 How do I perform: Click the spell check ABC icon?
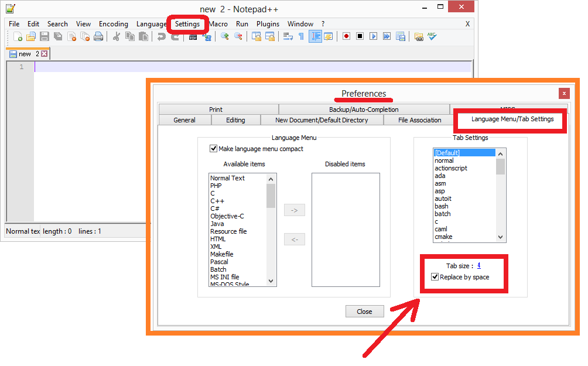(432, 36)
